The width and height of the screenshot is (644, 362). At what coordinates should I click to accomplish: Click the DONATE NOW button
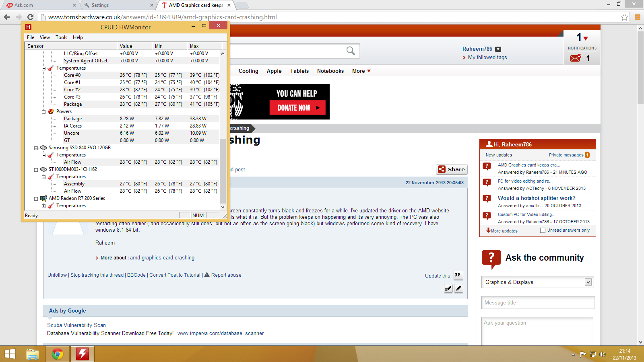coord(297,108)
